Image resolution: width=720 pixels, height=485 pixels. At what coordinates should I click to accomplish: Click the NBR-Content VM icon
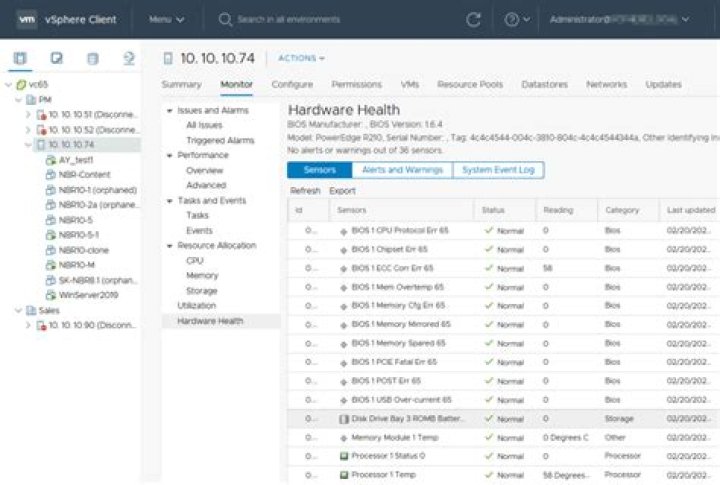click(x=51, y=175)
